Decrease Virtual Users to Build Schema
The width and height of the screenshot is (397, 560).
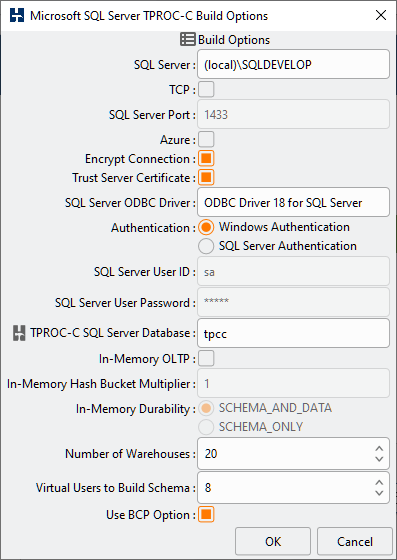379,493
